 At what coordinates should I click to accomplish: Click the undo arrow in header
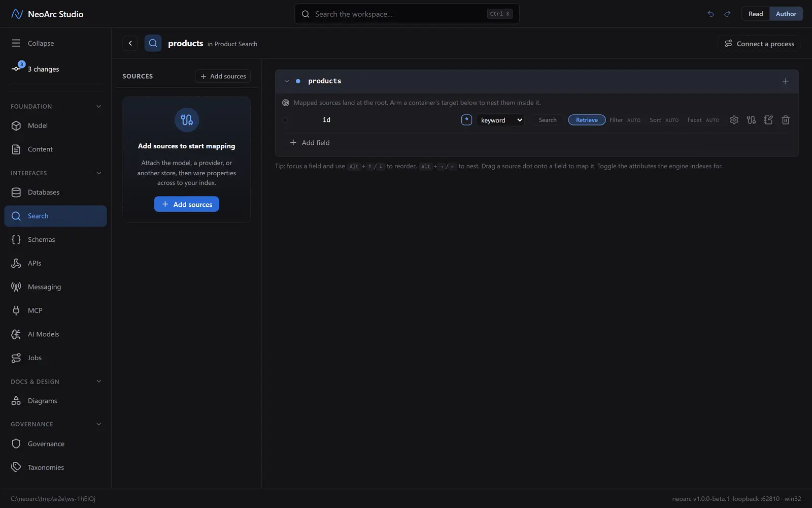point(710,14)
